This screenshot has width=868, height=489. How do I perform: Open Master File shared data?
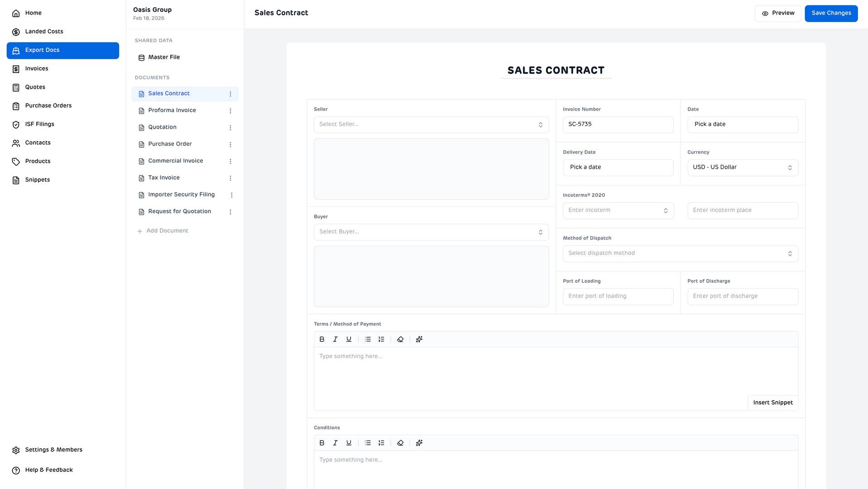[164, 58]
